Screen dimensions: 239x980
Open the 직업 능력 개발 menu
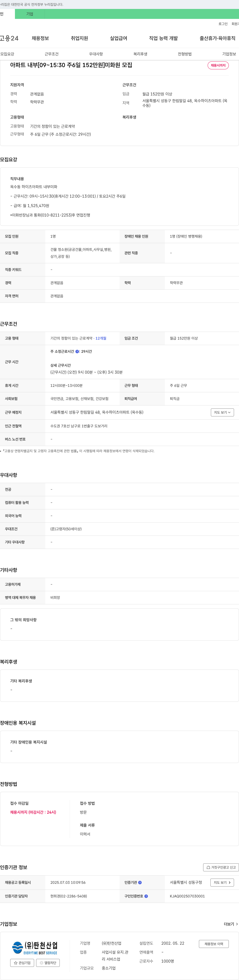[x=163, y=39]
